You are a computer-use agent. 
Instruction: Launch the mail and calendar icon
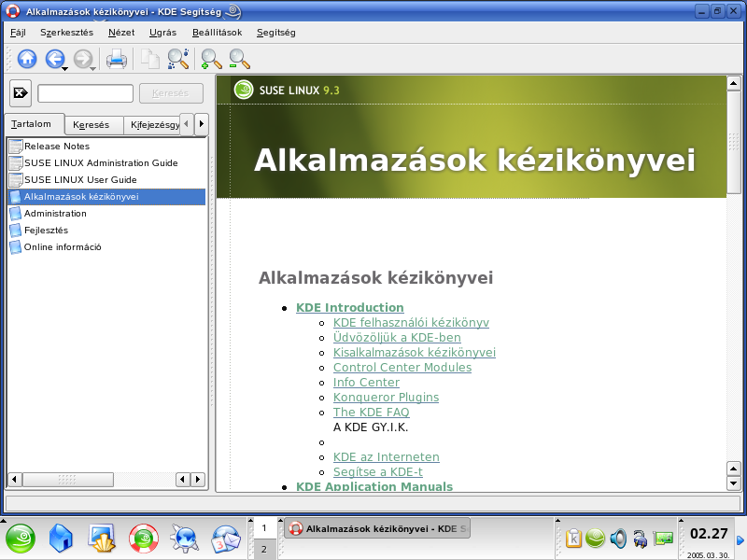[x=226, y=539]
